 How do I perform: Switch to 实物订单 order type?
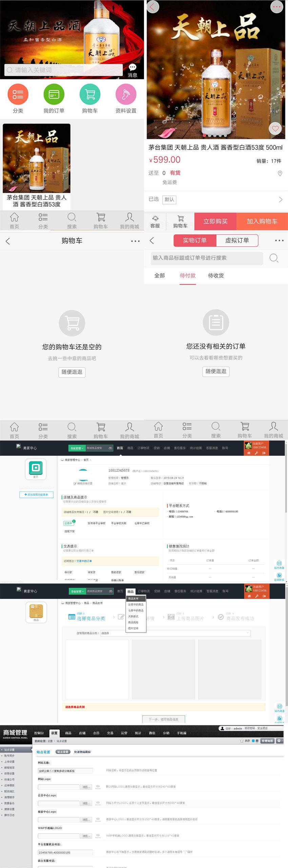click(x=194, y=241)
